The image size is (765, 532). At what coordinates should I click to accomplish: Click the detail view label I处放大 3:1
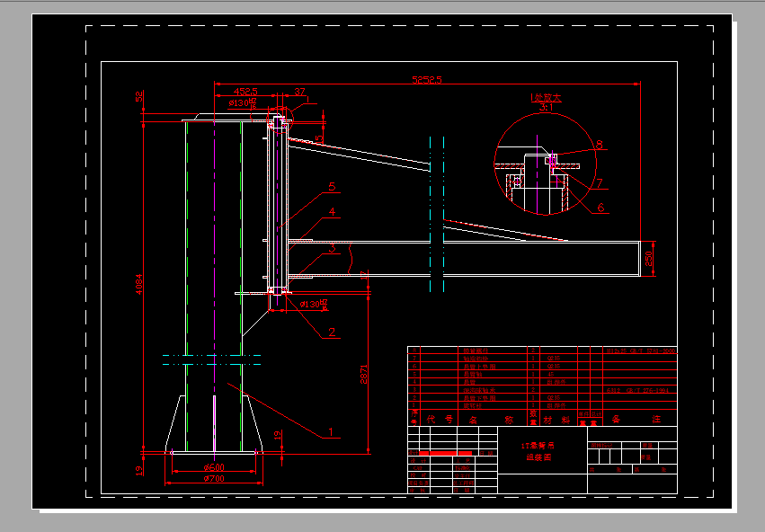pos(545,99)
